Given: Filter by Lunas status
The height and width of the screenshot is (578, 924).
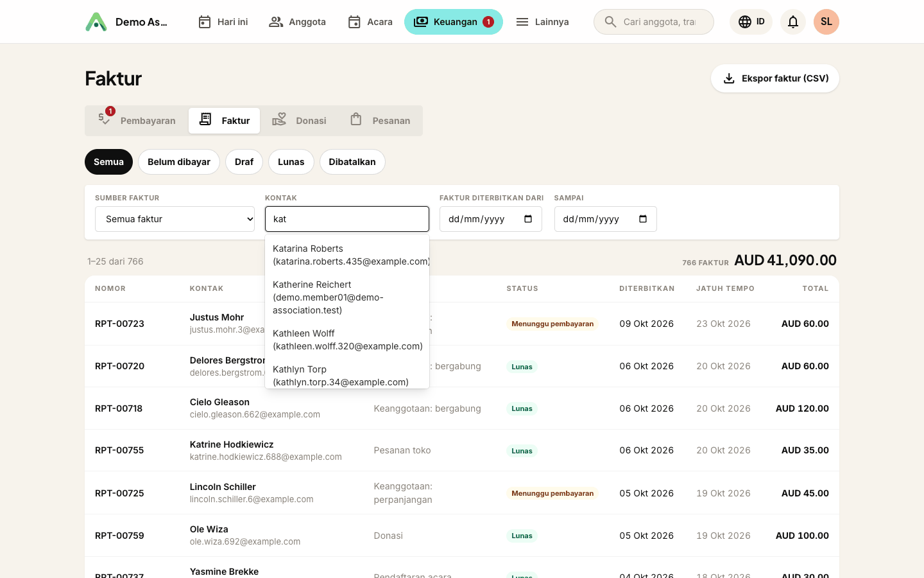Looking at the screenshot, I should tap(291, 162).
